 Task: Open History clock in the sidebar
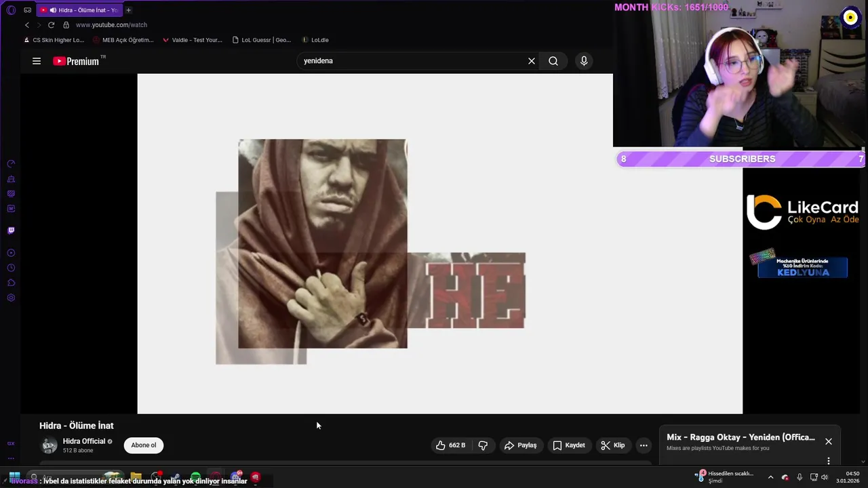11,268
